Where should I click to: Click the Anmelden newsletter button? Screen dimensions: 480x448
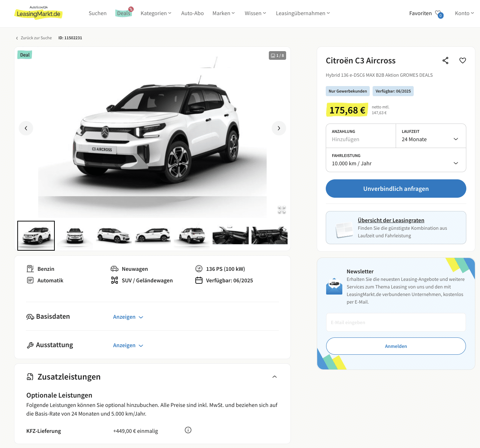(x=396, y=346)
